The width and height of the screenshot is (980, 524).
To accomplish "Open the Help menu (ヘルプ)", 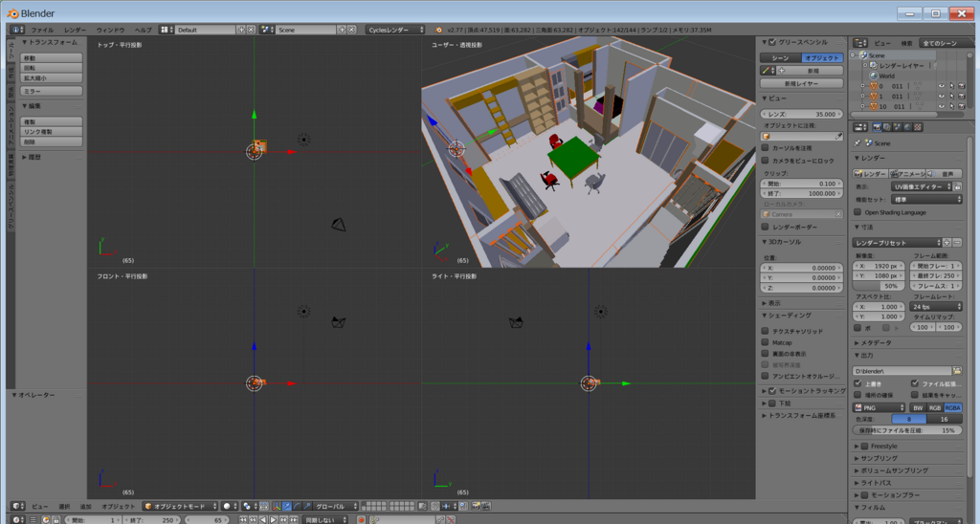I will coord(144,30).
